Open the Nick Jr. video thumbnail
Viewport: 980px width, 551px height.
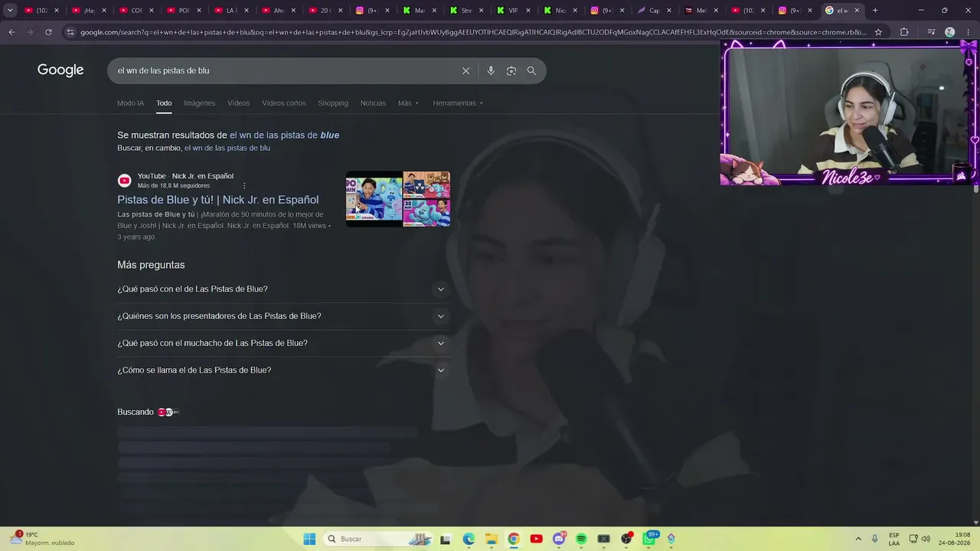click(x=398, y=199)
